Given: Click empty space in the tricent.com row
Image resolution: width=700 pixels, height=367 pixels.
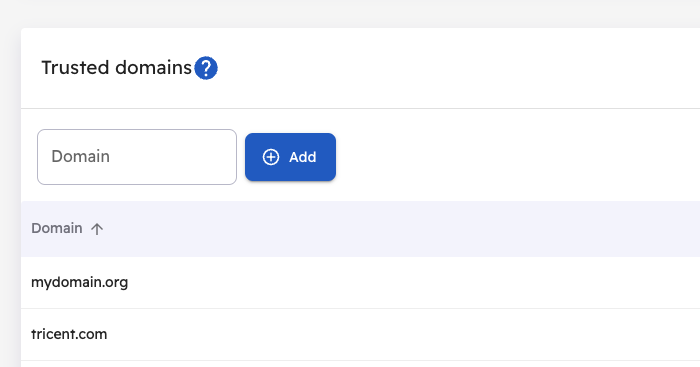Looking at the screenshot, I should point(402,334).
